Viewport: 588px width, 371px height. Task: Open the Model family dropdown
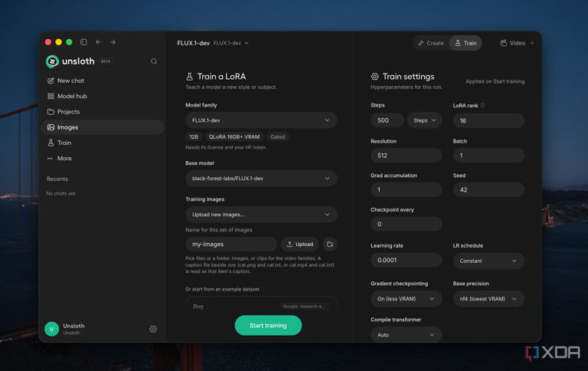click(x=261, y=120)
